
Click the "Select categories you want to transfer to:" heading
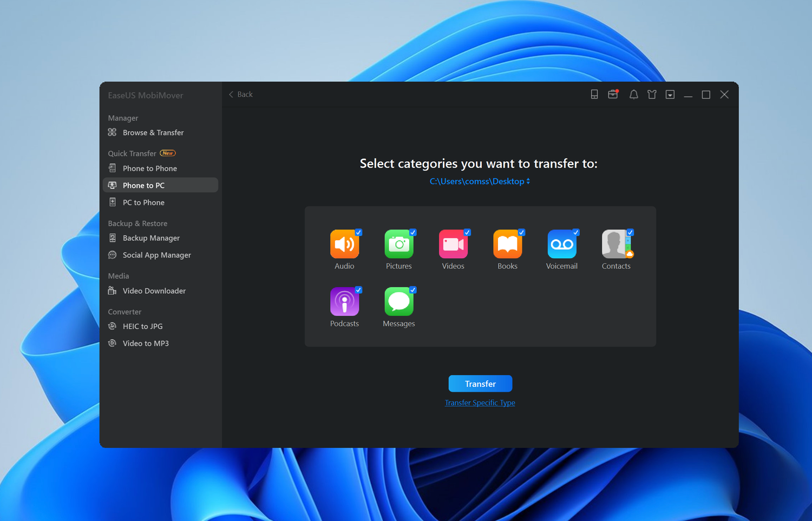click(479, 163)
